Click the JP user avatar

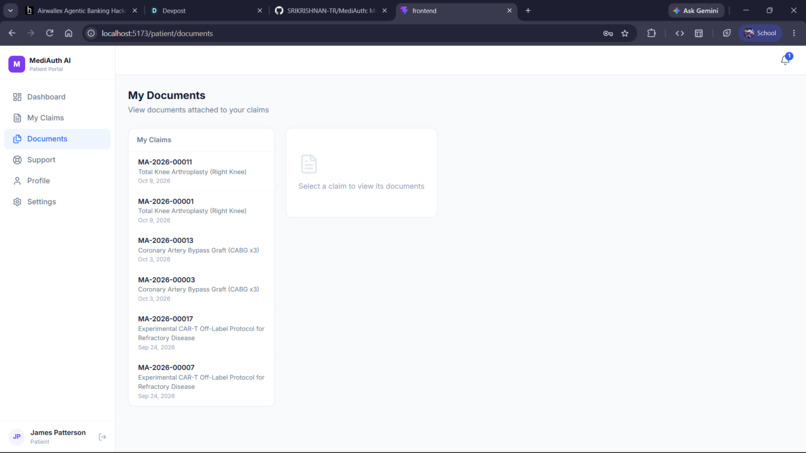tap(16, 437)
